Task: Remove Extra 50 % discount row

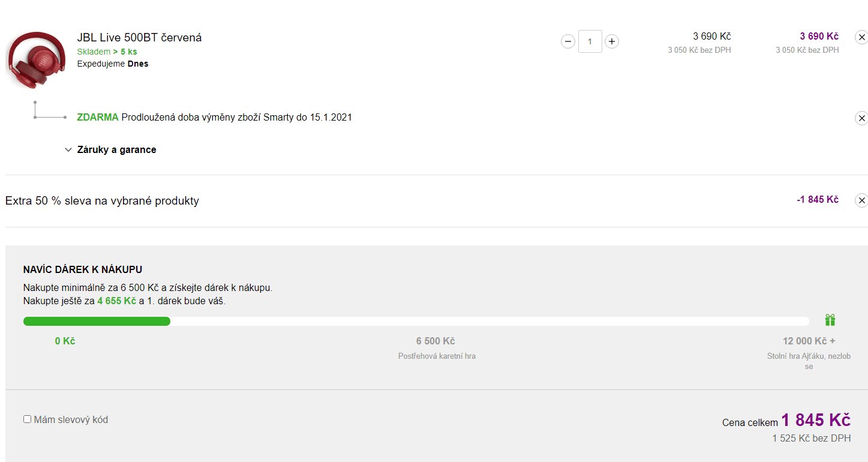Action: (x=861, y=200)
